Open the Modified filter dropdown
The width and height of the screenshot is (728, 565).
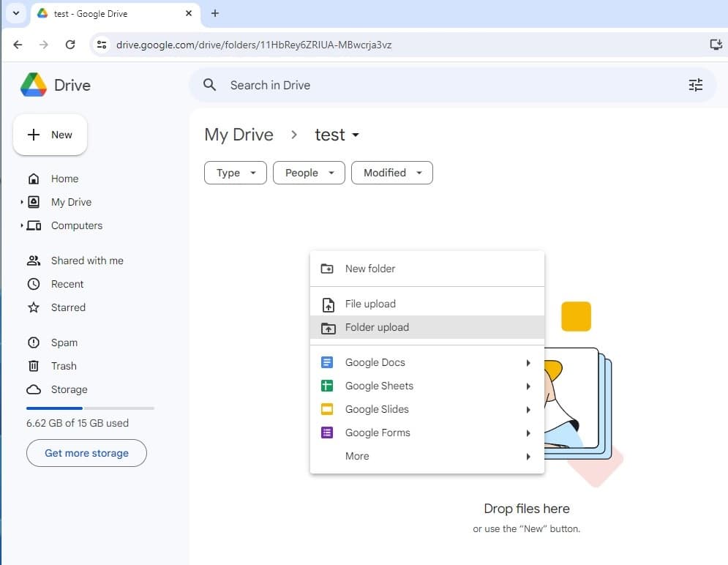[x=392, y=173]
